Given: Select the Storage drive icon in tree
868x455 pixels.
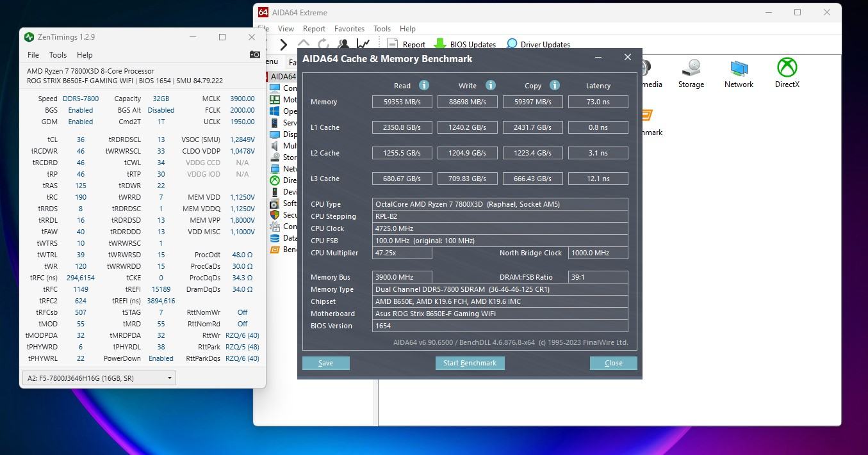Looking at the screenshot, I should pos(275,157).
